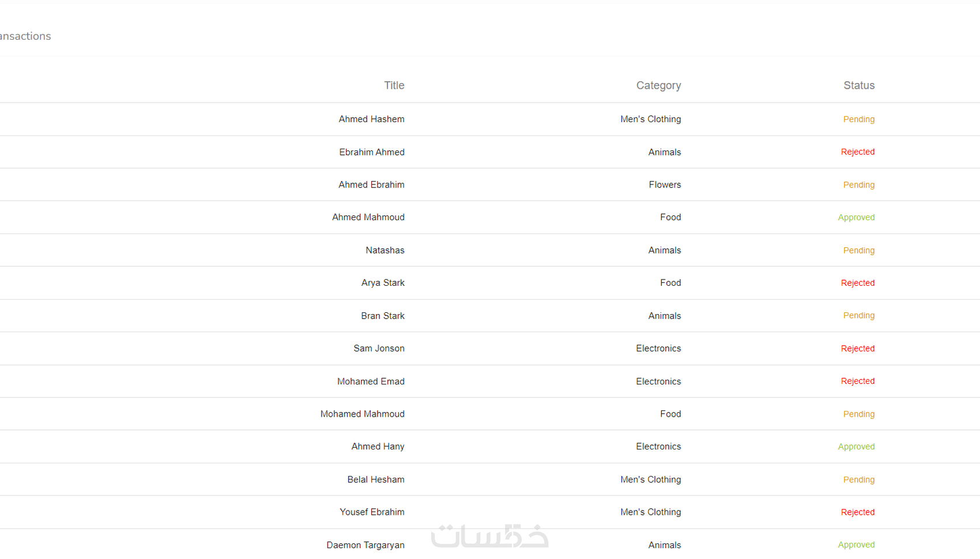
Task: Open the Ebrahim Ahmed entry
Action: (372, 152)
